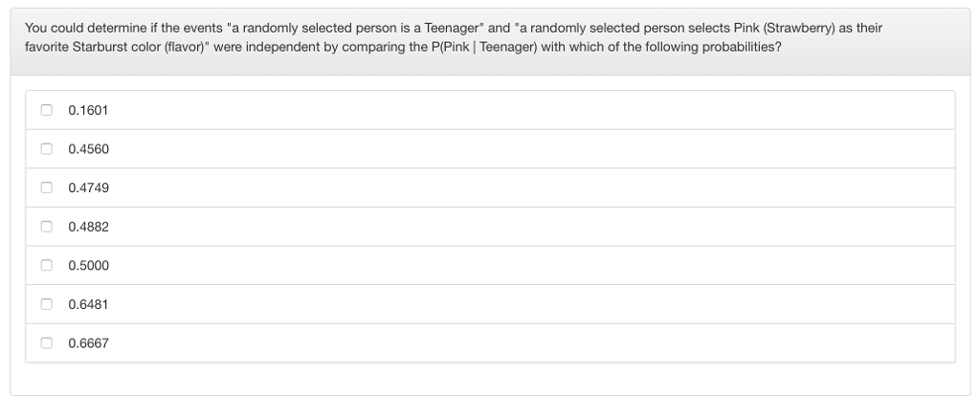The height and width of the screenshot is (396, 980).
Task: Check the box for 0.6667
Action: point(46,342)
